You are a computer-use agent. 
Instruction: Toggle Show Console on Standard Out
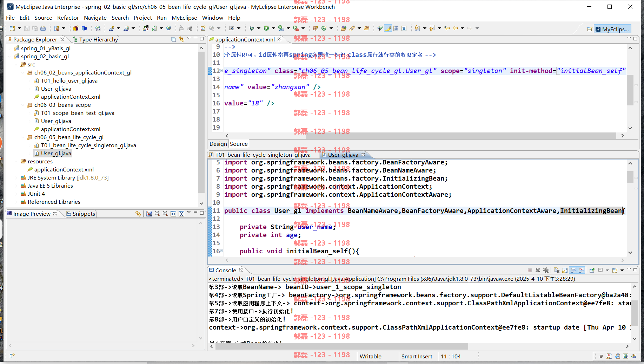point(573,270)
